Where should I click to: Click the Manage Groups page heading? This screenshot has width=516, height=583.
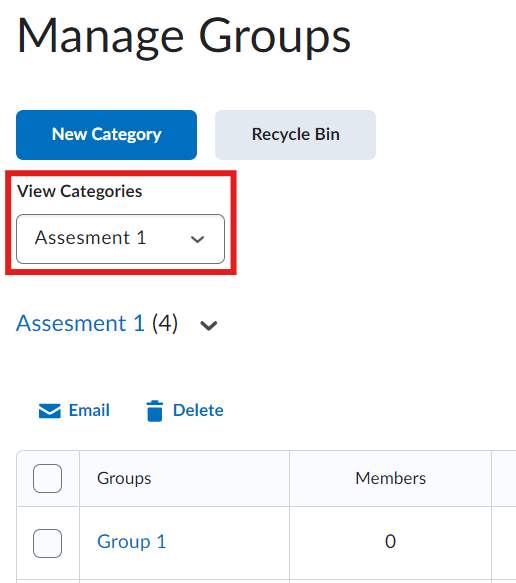(x=184, y=37)
